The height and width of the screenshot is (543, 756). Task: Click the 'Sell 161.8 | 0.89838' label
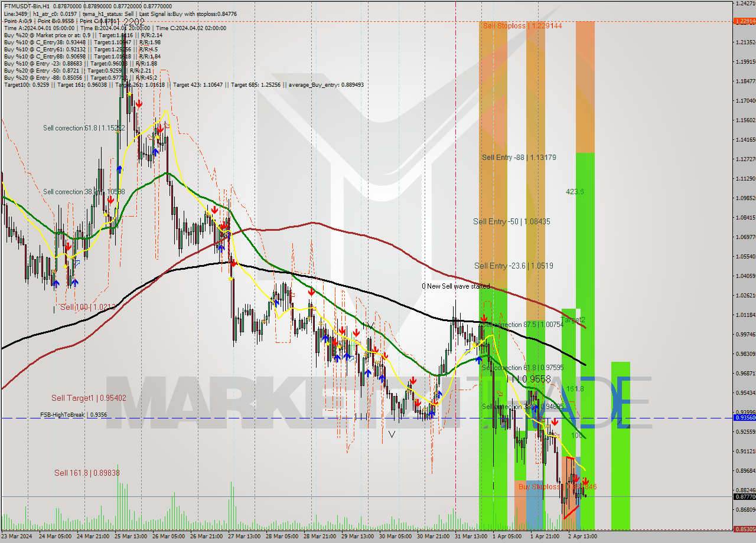tap(87, 473)
